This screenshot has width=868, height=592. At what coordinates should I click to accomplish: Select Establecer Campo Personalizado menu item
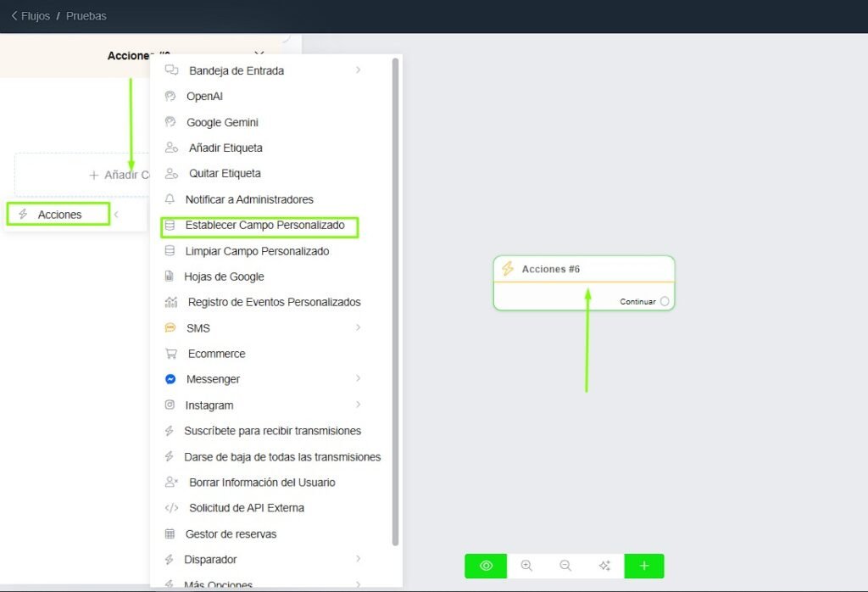264,226
